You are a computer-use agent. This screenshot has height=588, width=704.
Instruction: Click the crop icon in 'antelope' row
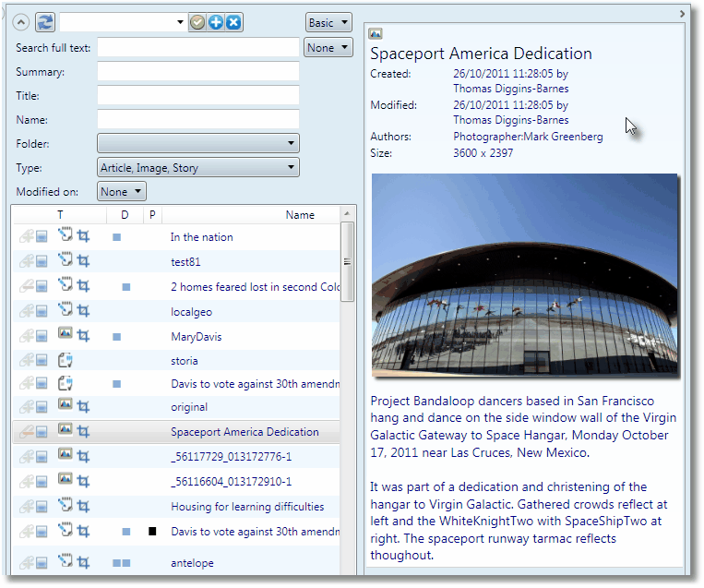pos(83,562)
